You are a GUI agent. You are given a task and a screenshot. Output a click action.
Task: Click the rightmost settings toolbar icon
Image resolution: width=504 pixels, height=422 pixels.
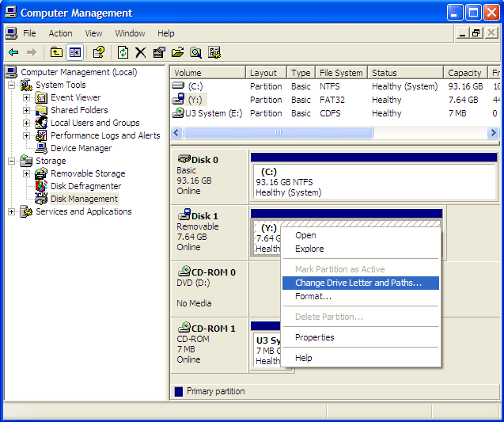(214, 52)
